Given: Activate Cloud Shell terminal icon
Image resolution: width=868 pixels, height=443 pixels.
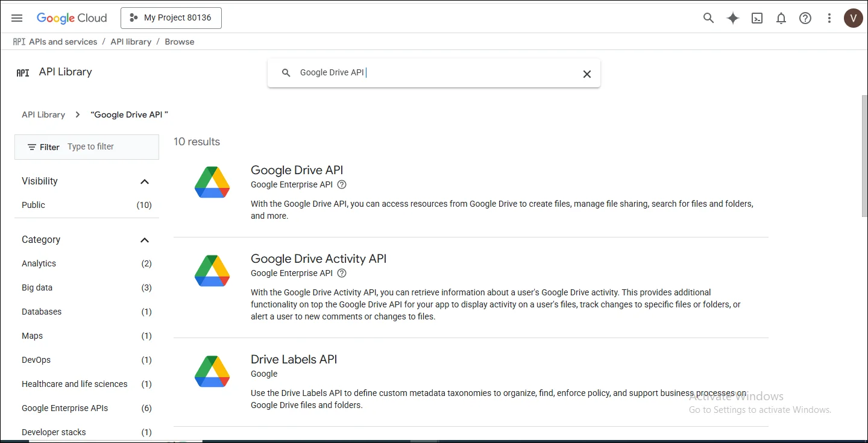Looking at the screenshot, I should [x=757, y=18].
